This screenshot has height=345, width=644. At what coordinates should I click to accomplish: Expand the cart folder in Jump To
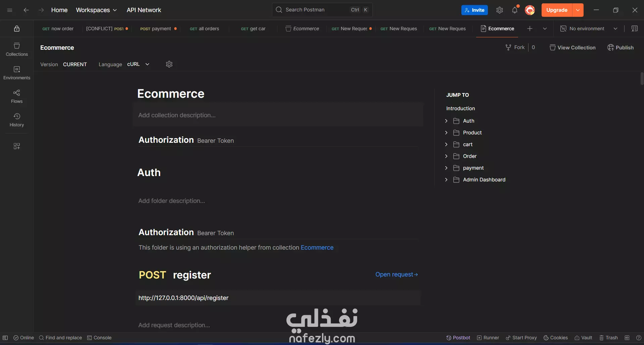click(x=446, y=144)
